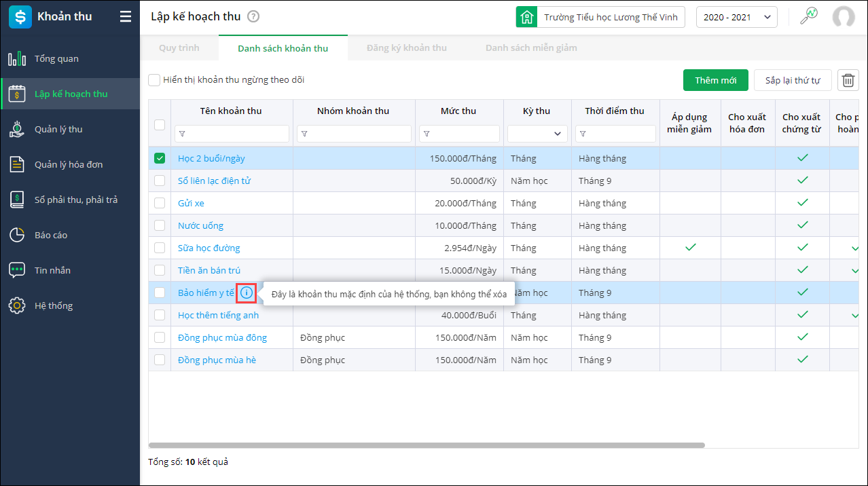Click filter icon in Mức thu column

[x=427, y=134]
